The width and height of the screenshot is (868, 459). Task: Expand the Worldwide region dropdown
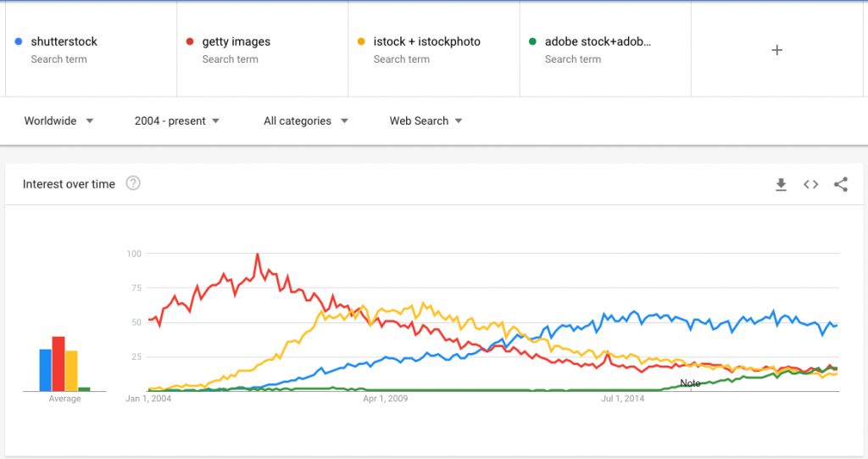58,120
